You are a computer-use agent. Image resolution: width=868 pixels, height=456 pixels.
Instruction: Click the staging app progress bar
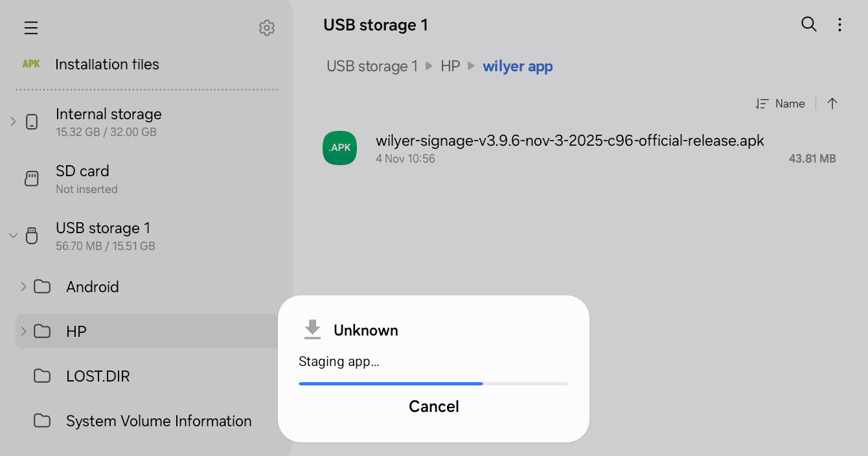point(433,383)
